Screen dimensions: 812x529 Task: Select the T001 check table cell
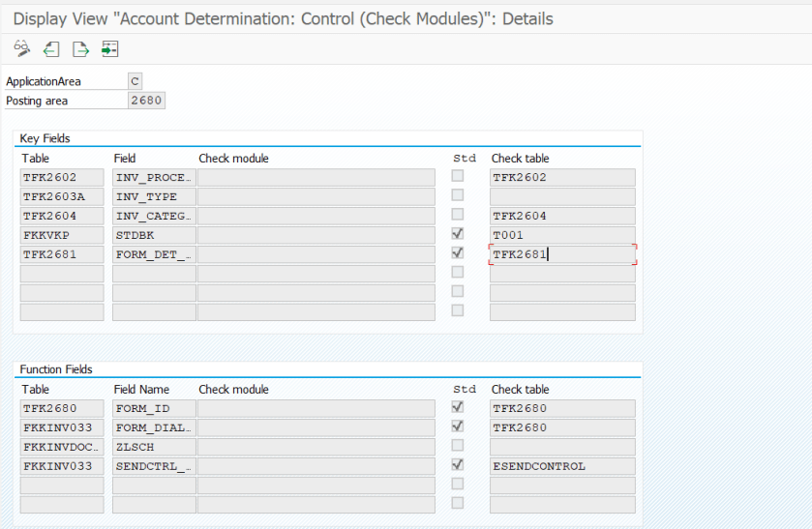(561, 235)
